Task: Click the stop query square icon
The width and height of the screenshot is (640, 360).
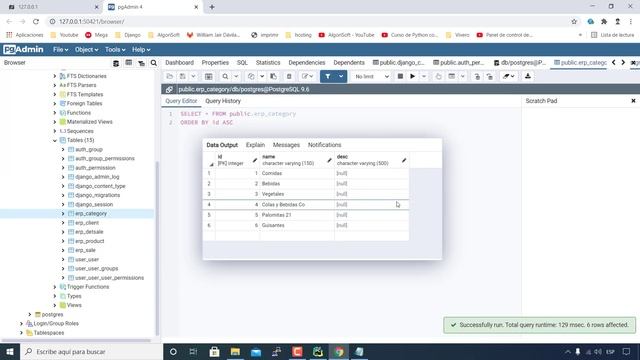Action: (x=400, y=76)
